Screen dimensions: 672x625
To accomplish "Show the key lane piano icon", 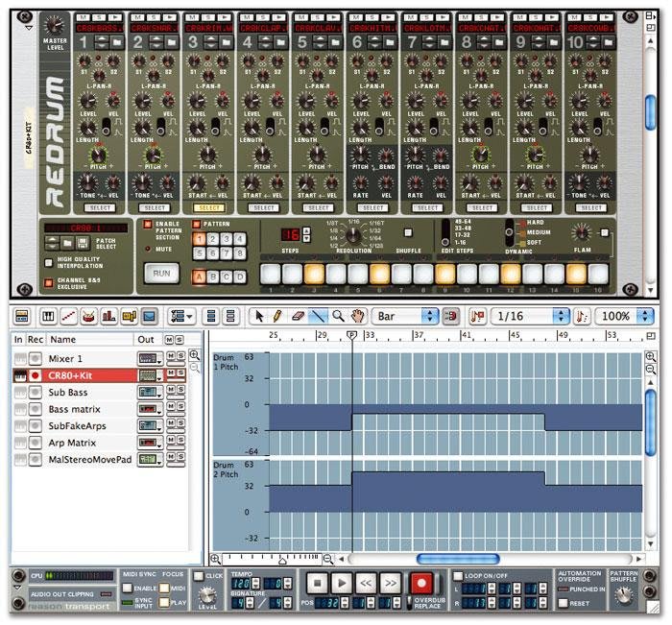I will click(46, 315).
